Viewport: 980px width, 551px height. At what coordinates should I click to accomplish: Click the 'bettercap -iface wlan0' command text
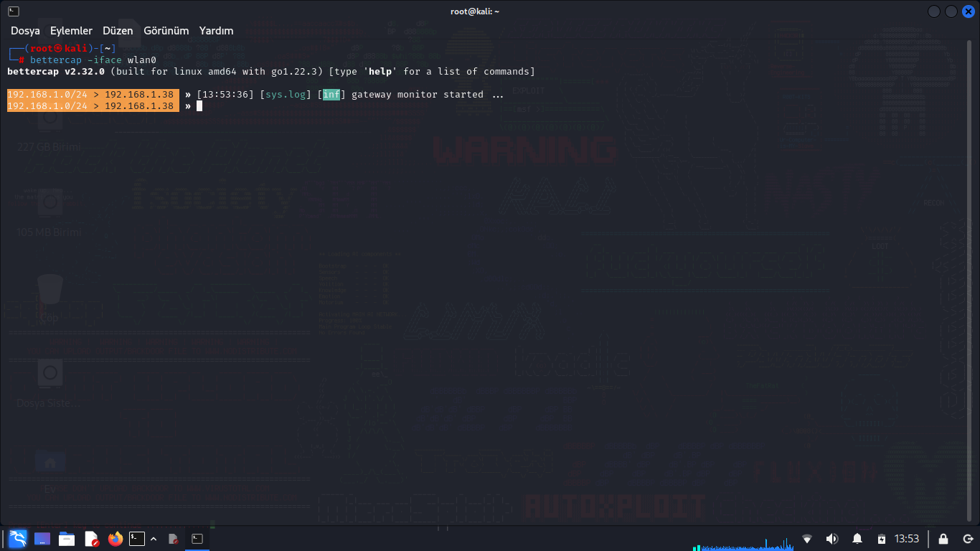93,60
